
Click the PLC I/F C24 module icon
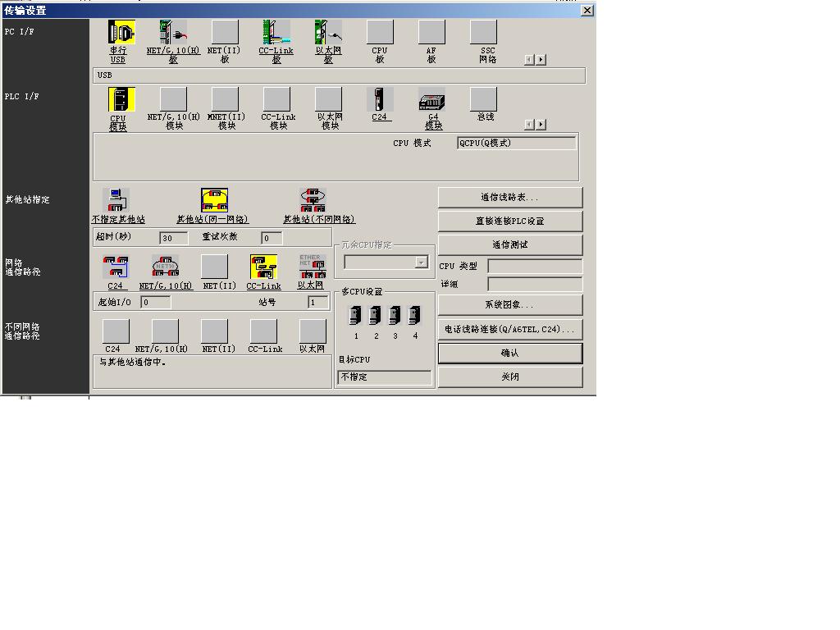[380, 100]
